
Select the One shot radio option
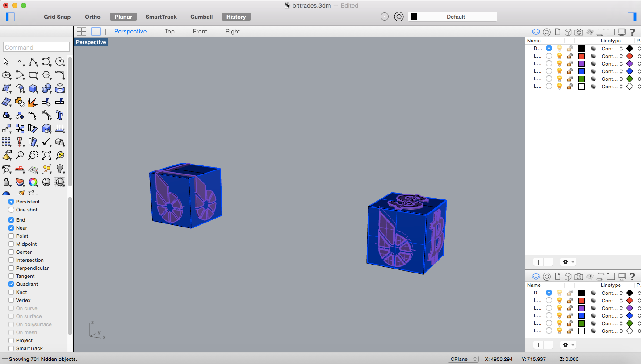11,210
